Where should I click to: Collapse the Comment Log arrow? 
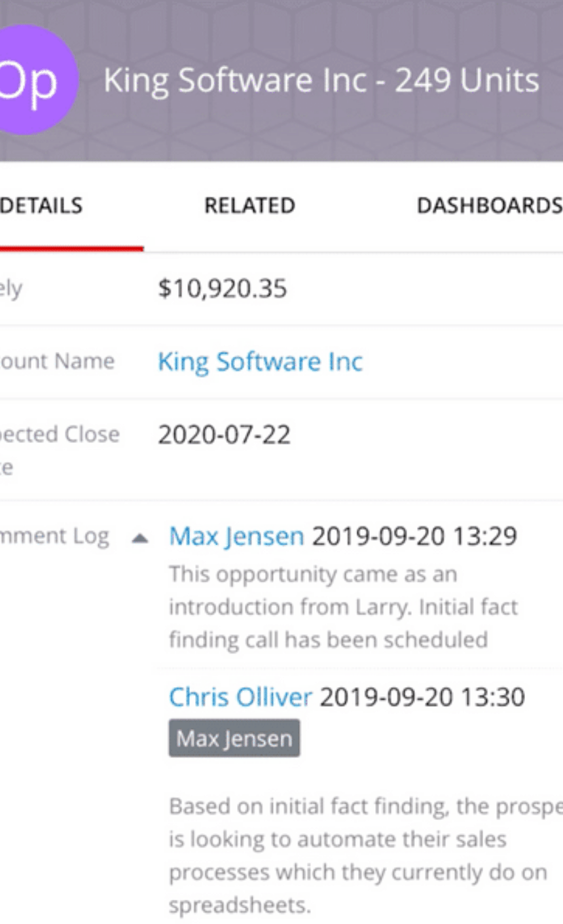click(x=139, y=538)
